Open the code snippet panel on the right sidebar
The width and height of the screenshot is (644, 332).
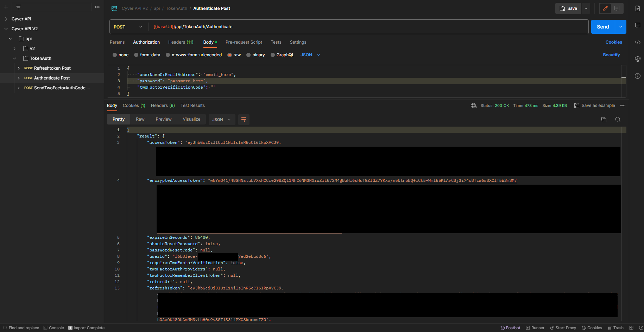(x=638, y=42)
